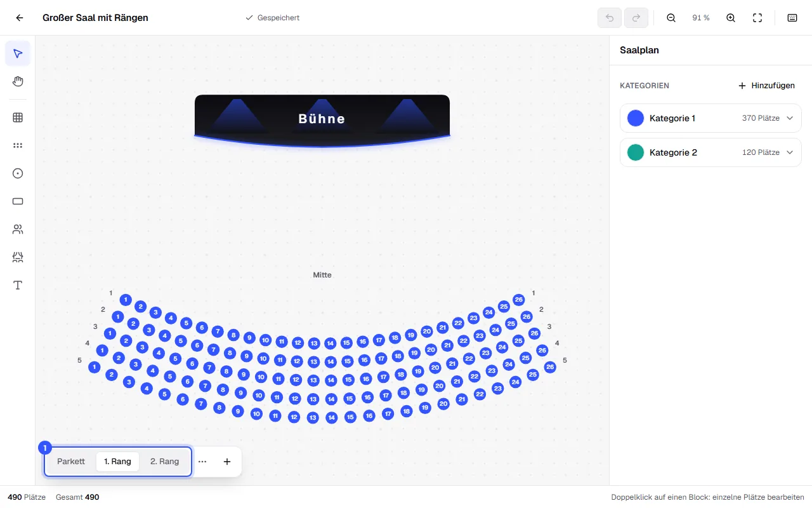Zoom in on the seating plan

[731, 18]
